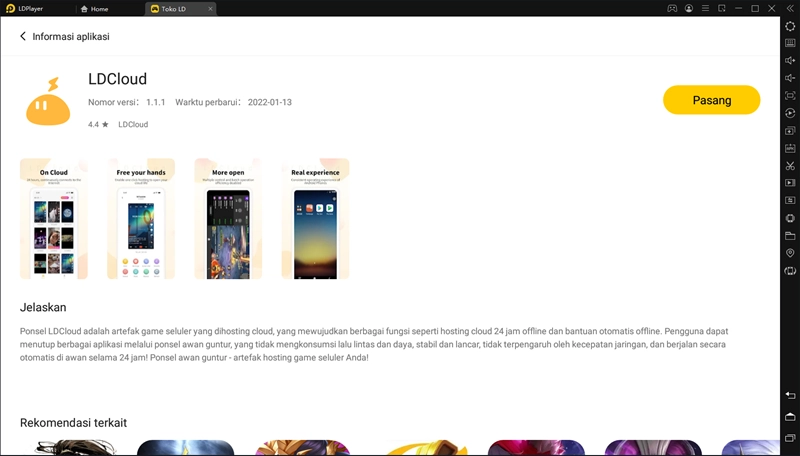Open keyboard mapping tool
The height and width of the screenshot is (456, 800).
coord(790,43)
